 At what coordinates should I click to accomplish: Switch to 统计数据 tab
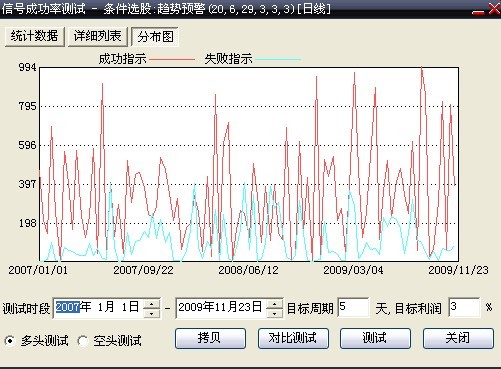(35, 36)
